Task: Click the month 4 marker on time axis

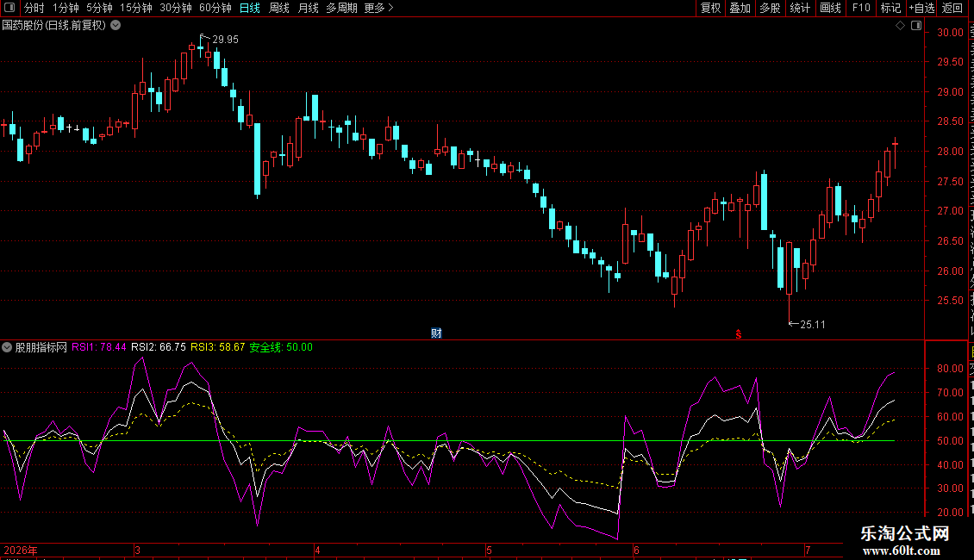Action: click(x=317, y=550)
